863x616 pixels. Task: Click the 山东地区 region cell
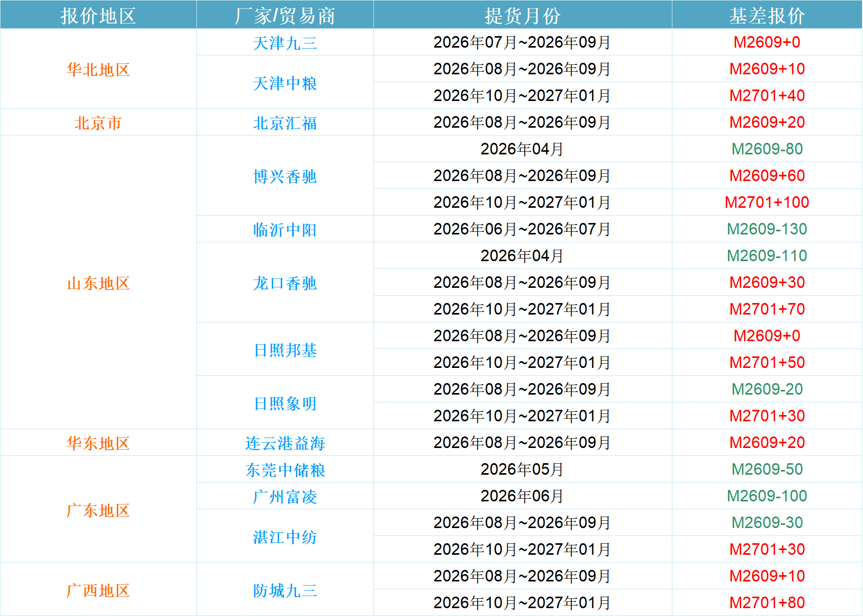point(98,283)
